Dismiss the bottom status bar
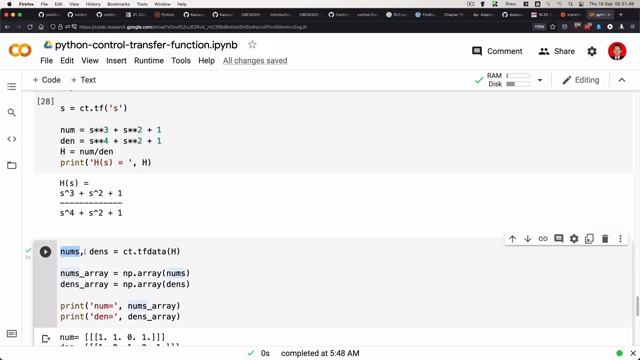The image size is (640, 360). point(633,353)
